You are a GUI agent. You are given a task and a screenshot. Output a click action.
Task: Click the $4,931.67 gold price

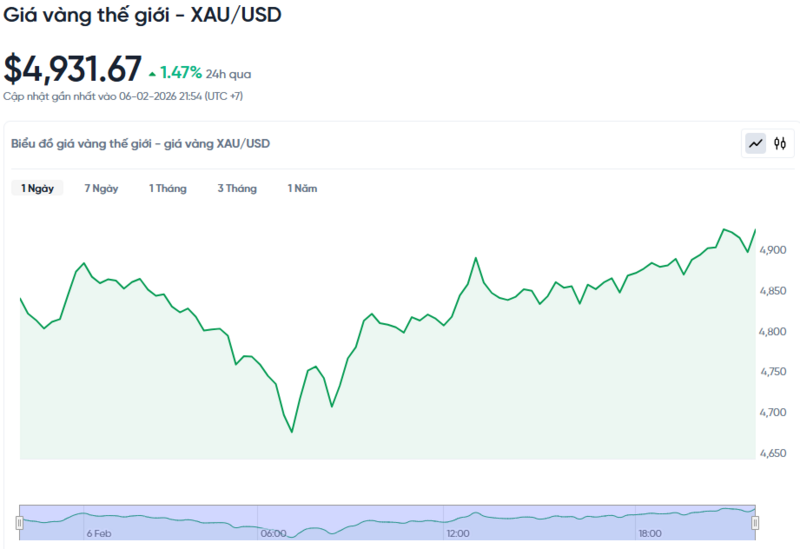tap(72, 69)
